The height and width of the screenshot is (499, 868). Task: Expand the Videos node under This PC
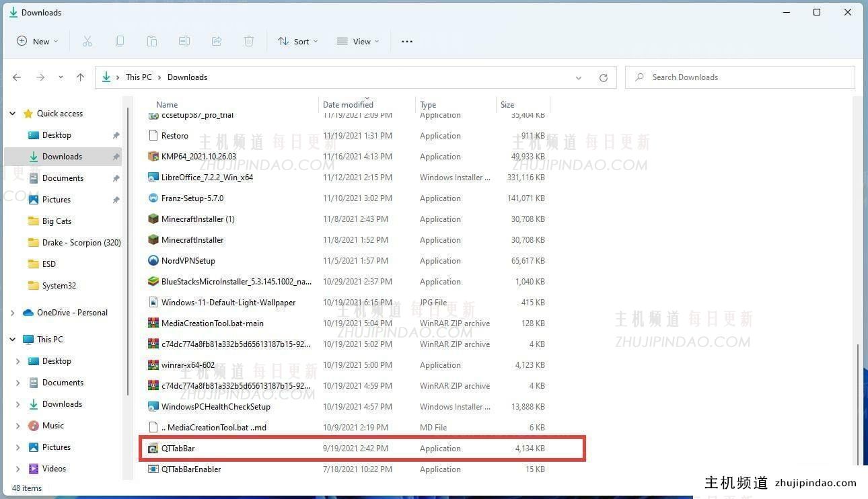coord(17,469)
